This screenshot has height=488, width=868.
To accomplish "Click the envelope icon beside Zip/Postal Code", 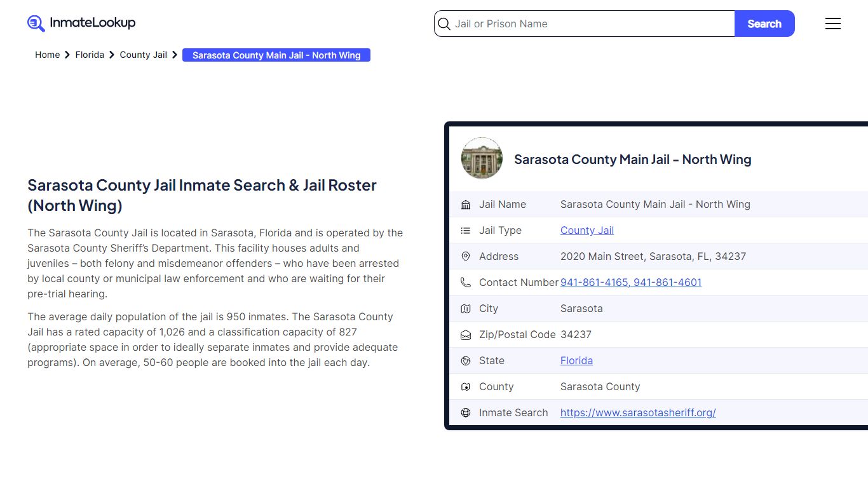I will pyautogui.click(x=466, y=334).
